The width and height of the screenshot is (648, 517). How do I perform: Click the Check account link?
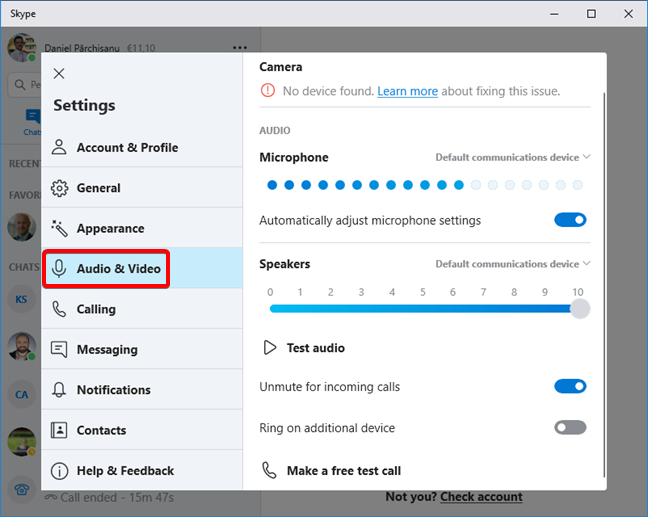click(x=481, y=497)
